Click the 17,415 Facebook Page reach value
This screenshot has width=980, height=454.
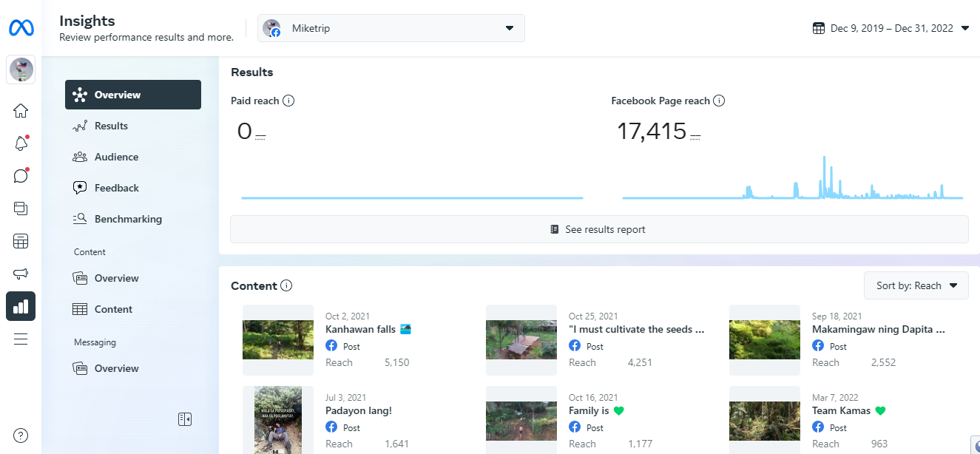point(652,132)
